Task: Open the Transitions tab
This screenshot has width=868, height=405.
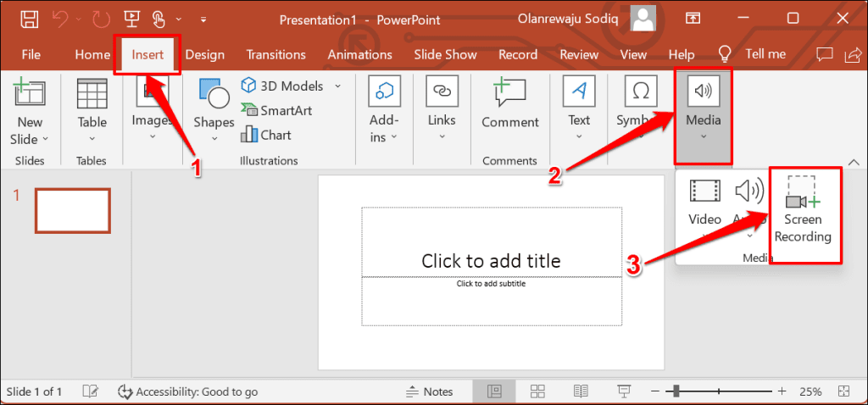Action: coord(275,55)
